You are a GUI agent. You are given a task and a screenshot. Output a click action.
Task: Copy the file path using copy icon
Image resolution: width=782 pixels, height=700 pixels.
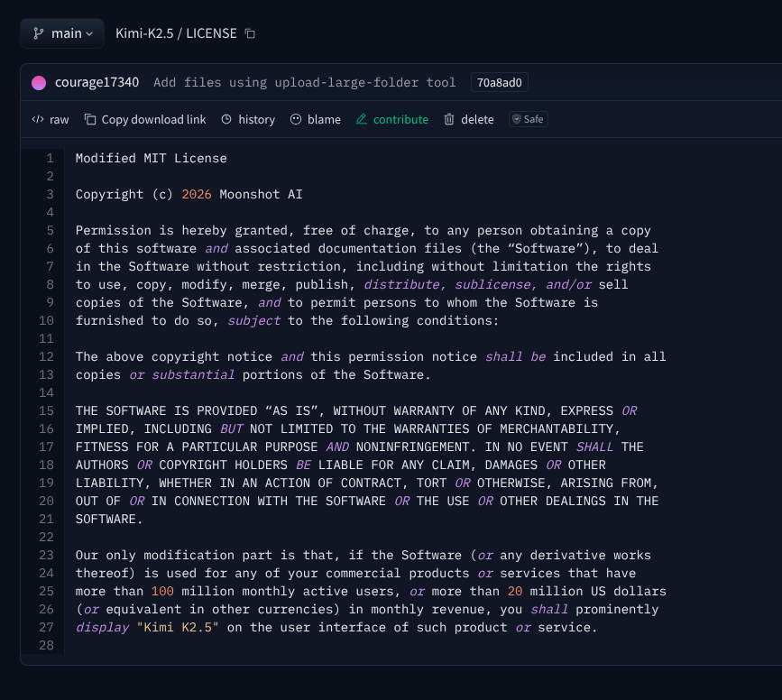pyautogui.click(x=251, y=33)
